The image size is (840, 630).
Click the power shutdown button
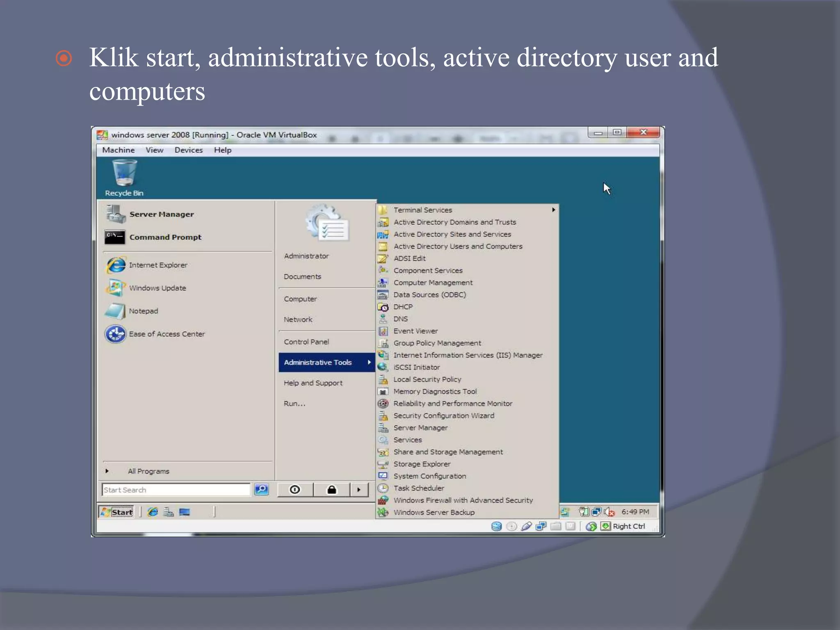point(295,489)
